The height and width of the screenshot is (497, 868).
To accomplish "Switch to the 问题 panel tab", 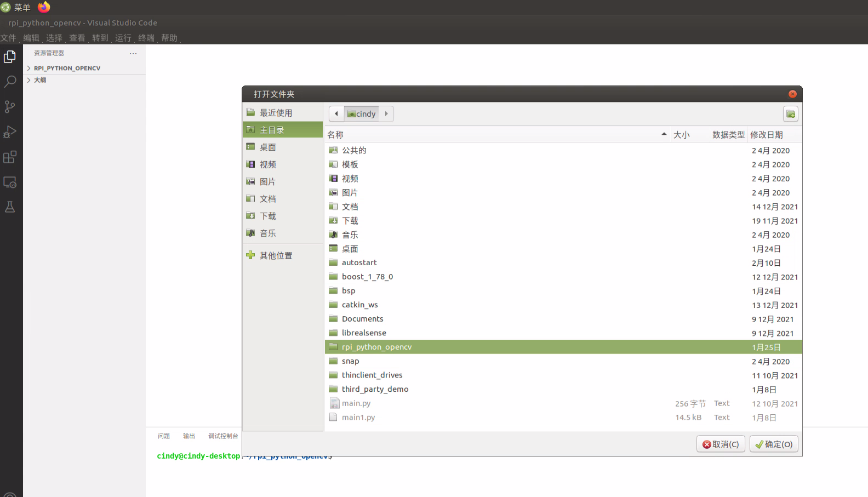I will (x=164, y=436).
